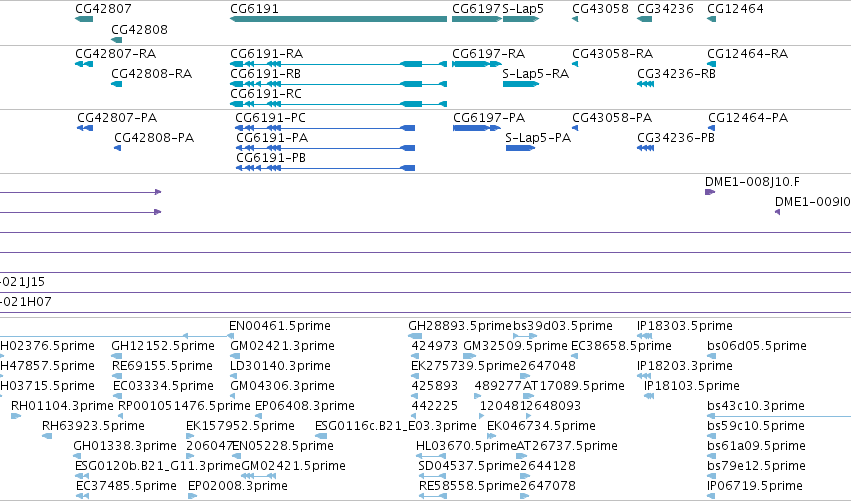Click the RH01104.3prime EST label
Screen dimensions: 851x501
coord(62,406)
